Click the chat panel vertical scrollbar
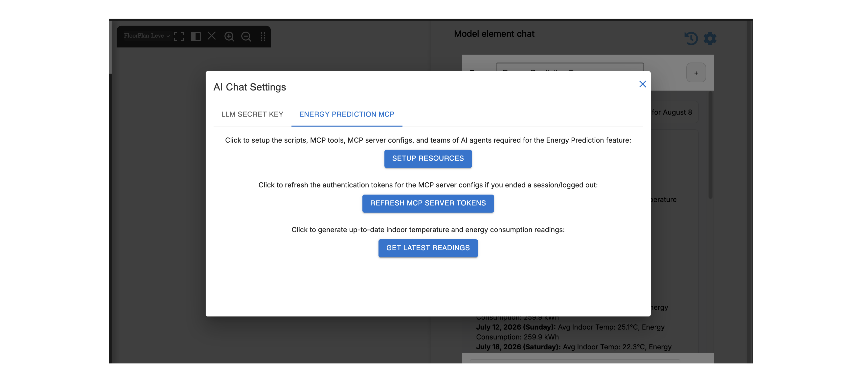The width and height of the screenshot is (868, 384). [710, 145]
